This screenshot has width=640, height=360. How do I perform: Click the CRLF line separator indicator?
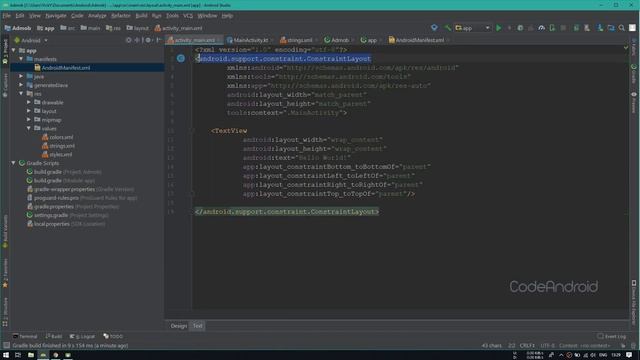(527, 345)
